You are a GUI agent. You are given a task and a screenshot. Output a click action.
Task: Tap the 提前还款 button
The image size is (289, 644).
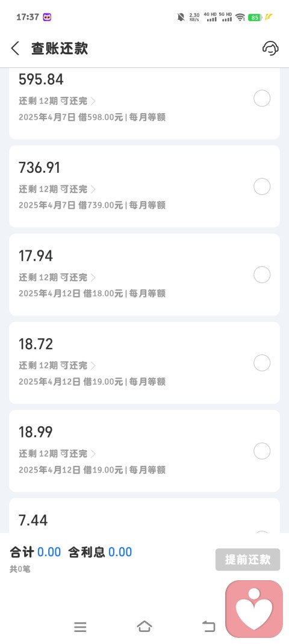tap(247, 559)
